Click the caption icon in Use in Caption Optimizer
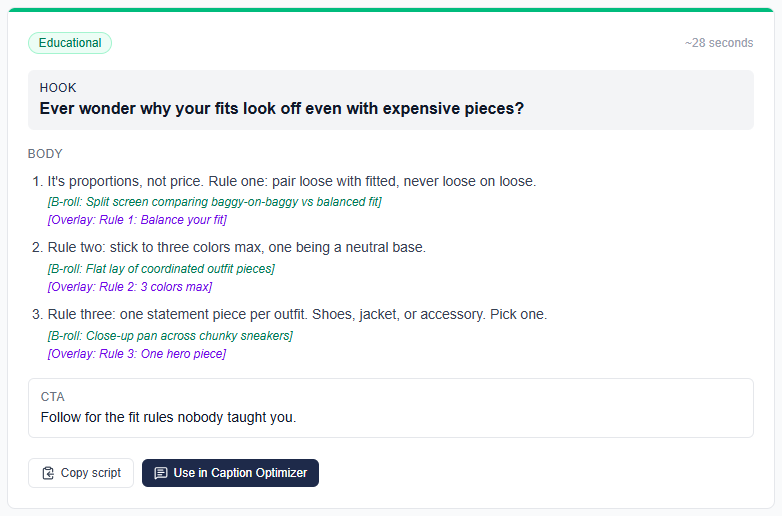This screenshot has width=782, height=516. coord(161,473)
